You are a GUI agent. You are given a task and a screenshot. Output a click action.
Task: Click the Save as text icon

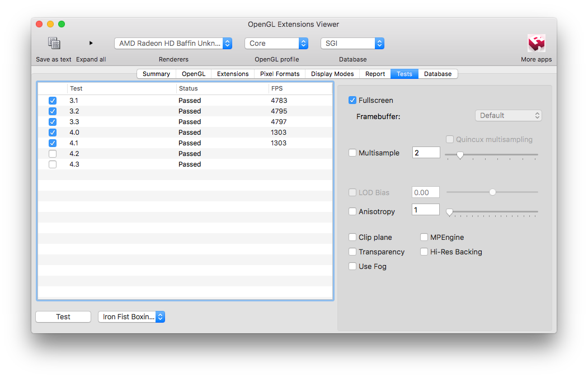54,43
